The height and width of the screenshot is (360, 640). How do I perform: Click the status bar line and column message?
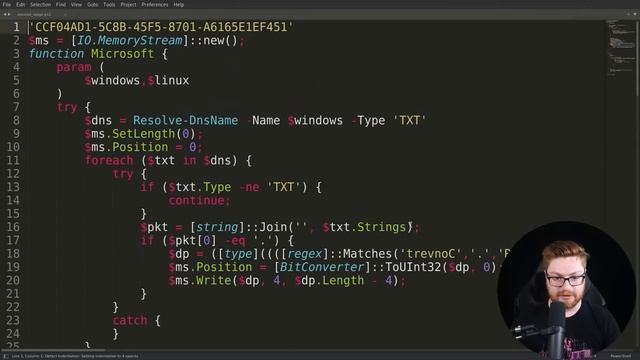[75, 356]
